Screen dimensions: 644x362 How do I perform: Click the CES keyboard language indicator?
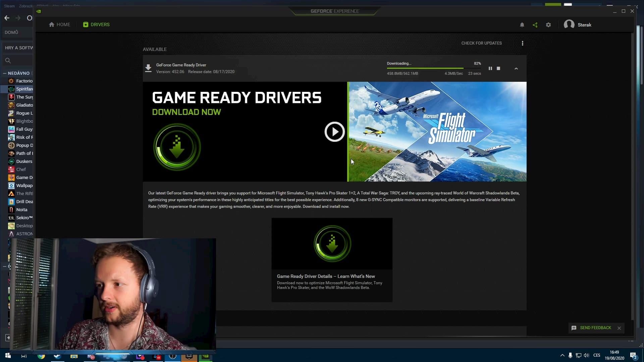[x=597, y=355]
